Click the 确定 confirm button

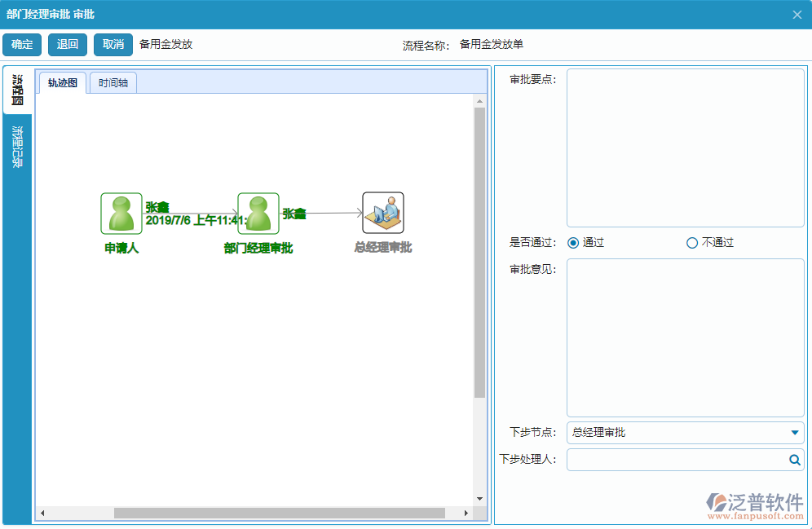tap(21, 45)
